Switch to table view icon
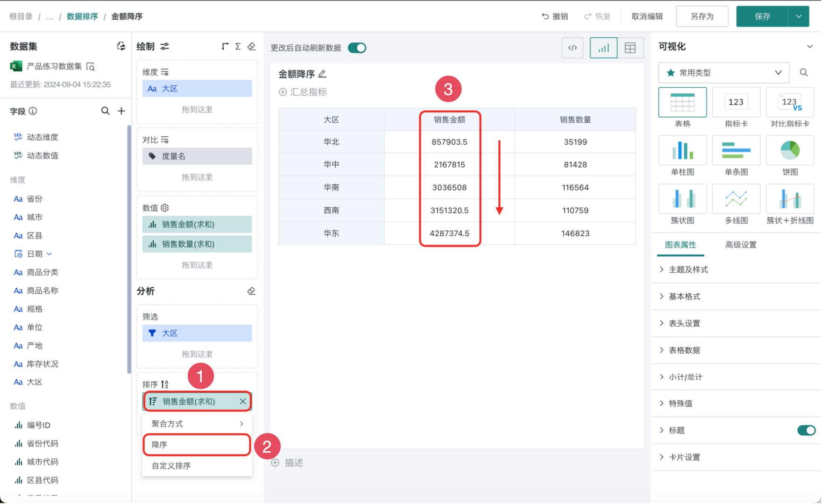The height and width of the screenshot is (504, 822). tap(630, 48)
